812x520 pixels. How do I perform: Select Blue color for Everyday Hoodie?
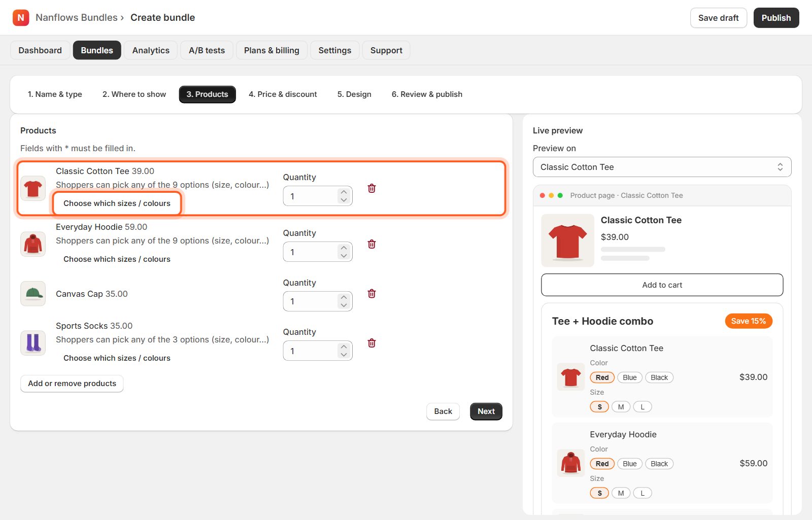pyautogui.click(x=630, y=464)
